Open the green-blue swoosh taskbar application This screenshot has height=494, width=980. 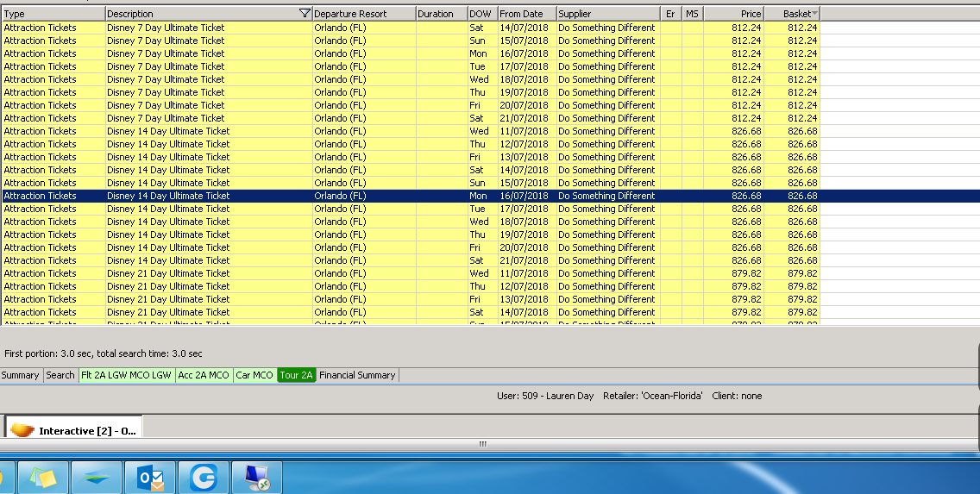pyautogui.click(x=97, y=478)
